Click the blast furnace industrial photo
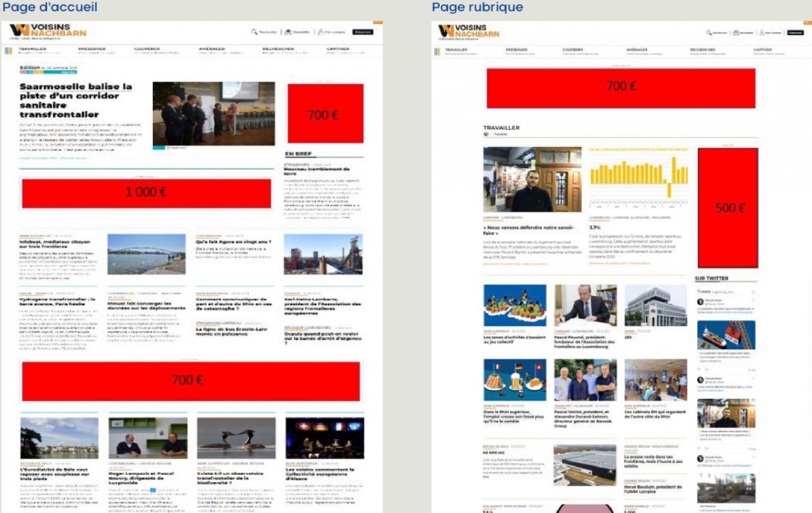The height and width of the screenshot is (513, 812). [x=323, y=254]
